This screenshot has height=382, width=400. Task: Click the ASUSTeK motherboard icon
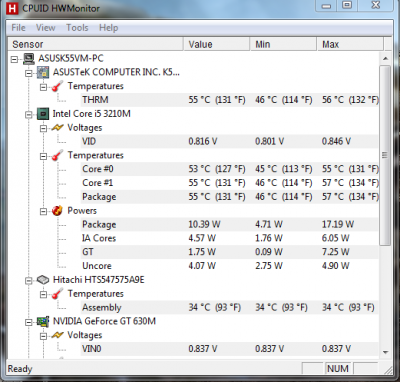coord(43,72)
